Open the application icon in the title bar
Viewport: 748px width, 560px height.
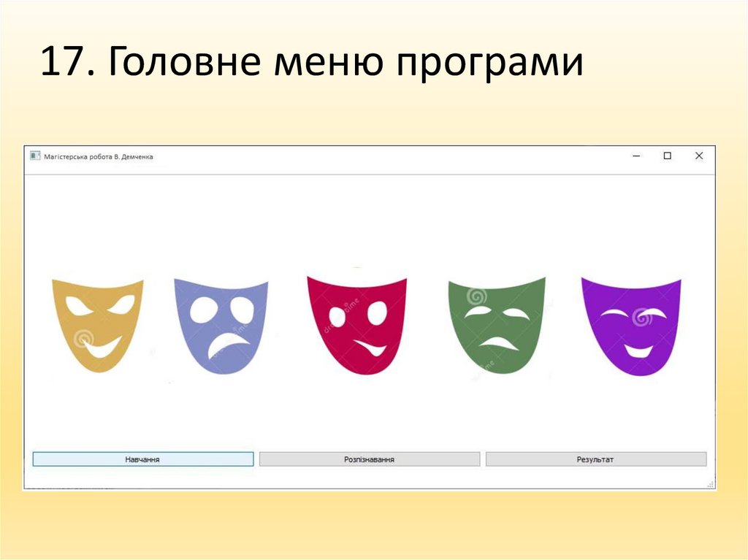click(x=34, y=156)
